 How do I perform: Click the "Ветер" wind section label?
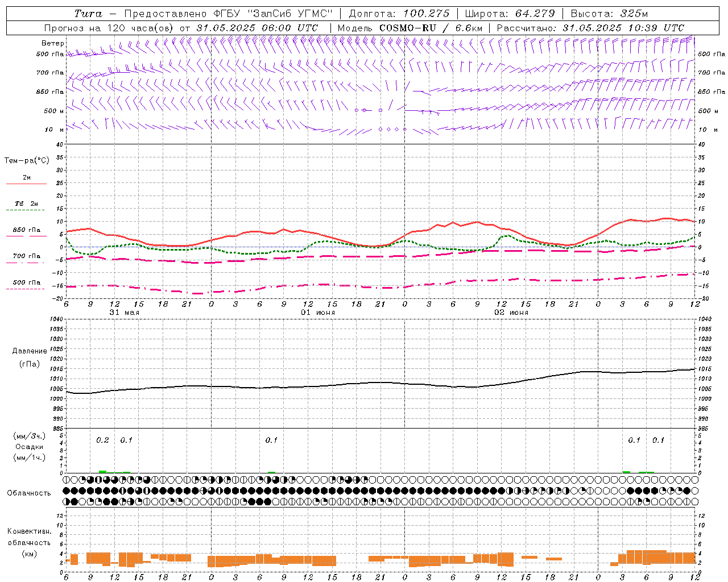coord(53,43)
